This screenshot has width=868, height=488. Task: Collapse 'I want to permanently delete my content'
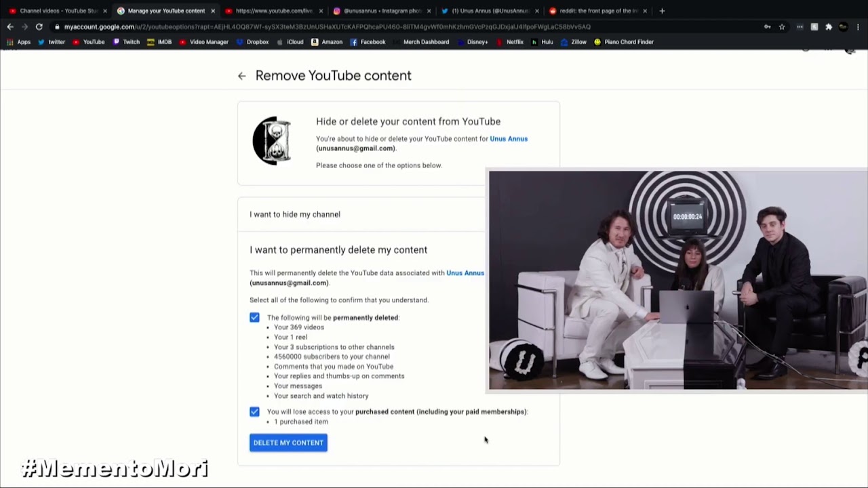point(338,249)
